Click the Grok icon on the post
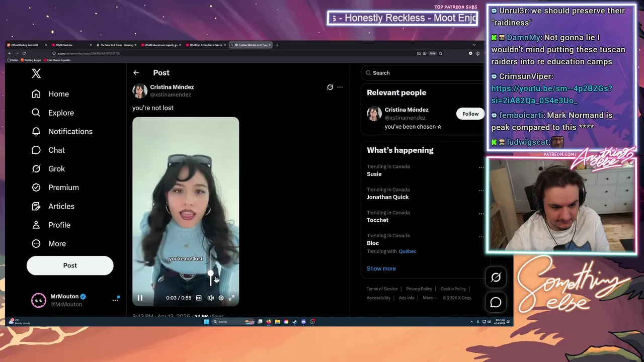This screenshot has width=644, height=362. [330, 87]
